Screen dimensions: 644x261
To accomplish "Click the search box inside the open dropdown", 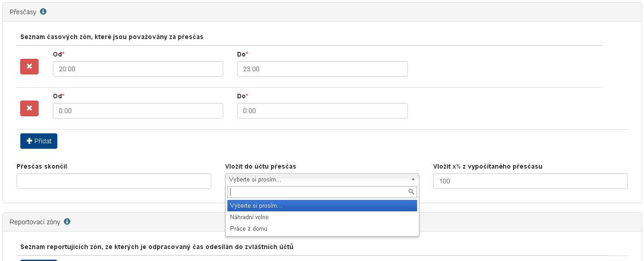I will (317, 192).
